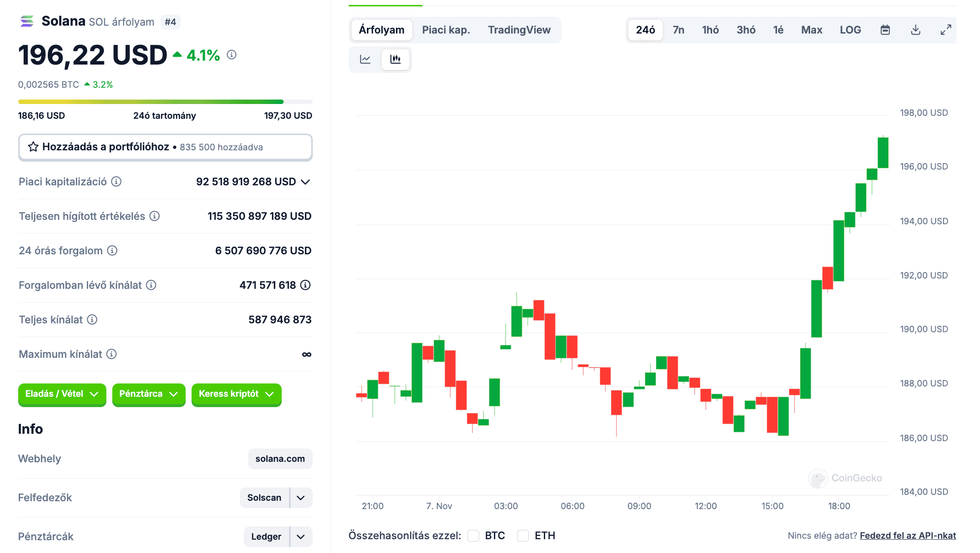Click the 92 518 919 268 USD value
This screenshot has height=553, width=980.
(x=246, y=182)
